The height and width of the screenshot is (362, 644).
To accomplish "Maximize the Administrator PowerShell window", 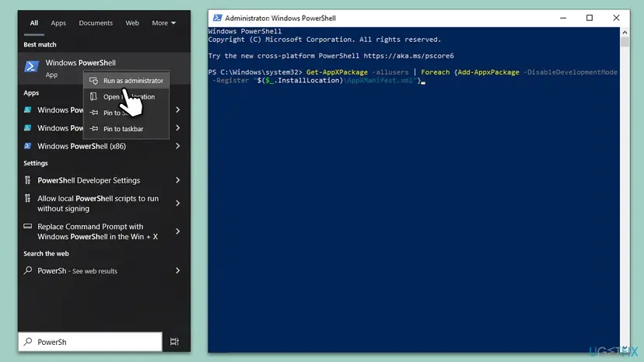I will pos(590,18).
